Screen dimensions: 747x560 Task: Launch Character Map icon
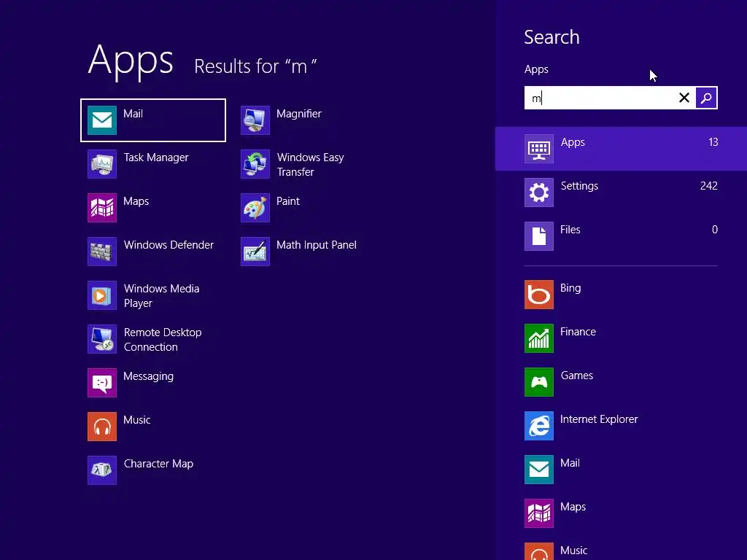tap(102, 470)
